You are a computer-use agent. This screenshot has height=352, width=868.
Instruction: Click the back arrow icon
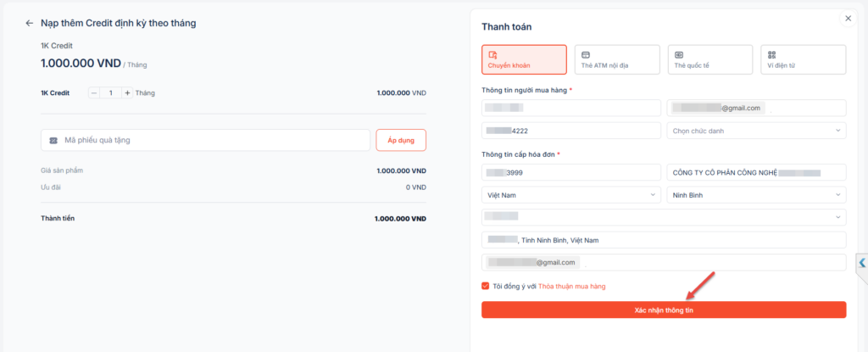coord(30,23)
